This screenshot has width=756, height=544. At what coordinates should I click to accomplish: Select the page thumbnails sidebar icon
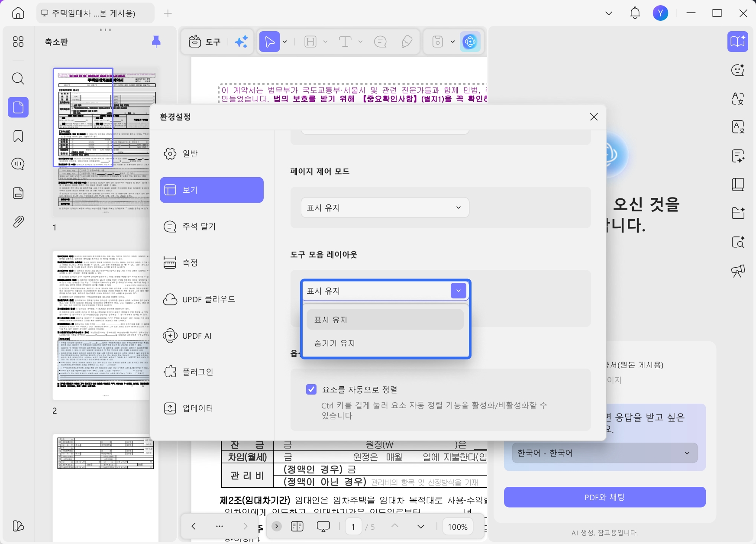[18, 107]
